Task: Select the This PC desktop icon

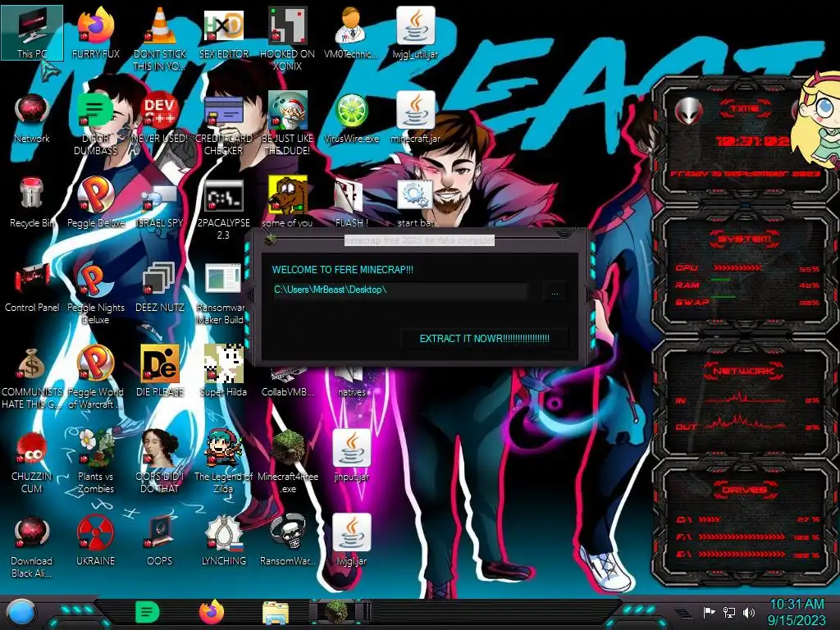Action: tap(32, 32)
